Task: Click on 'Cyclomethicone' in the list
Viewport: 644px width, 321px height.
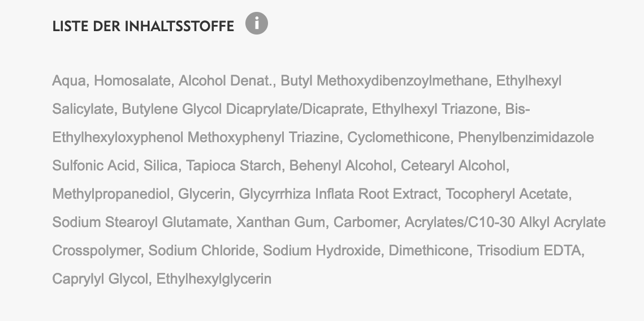Action: click(x=399, y=138)
